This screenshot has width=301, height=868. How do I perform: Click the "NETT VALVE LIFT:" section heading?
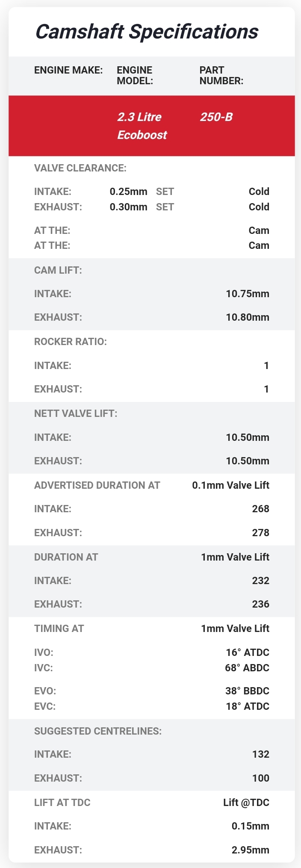(76, 413)
